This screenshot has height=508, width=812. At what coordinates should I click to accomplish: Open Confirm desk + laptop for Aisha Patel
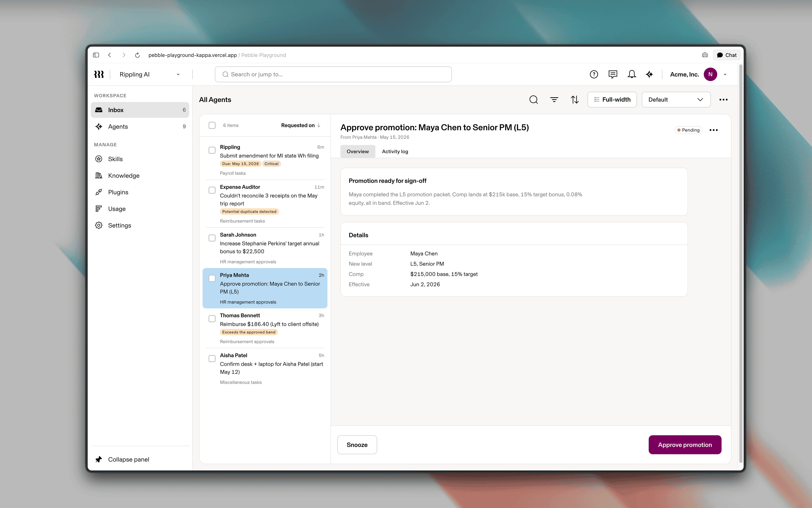[x=272, y=368]
